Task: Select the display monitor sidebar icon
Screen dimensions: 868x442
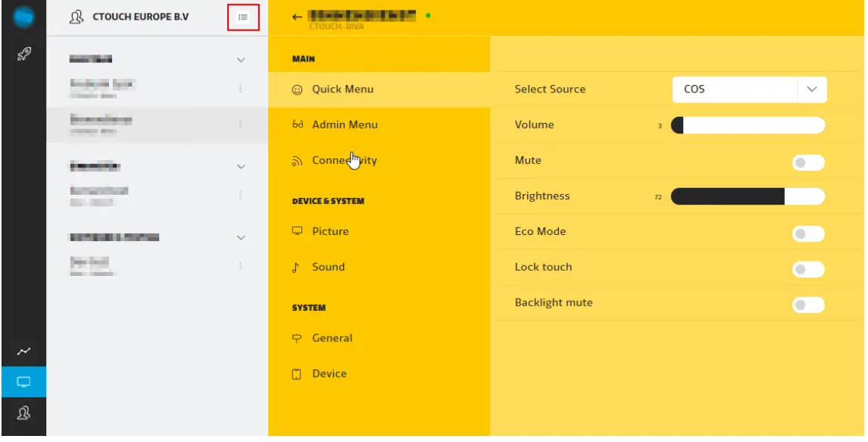Action: pyautogui.click(x=23, y=382)
